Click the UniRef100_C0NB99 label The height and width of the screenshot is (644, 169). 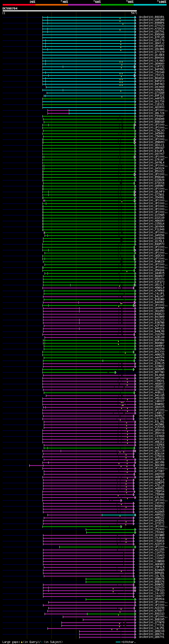pos(152,561)
